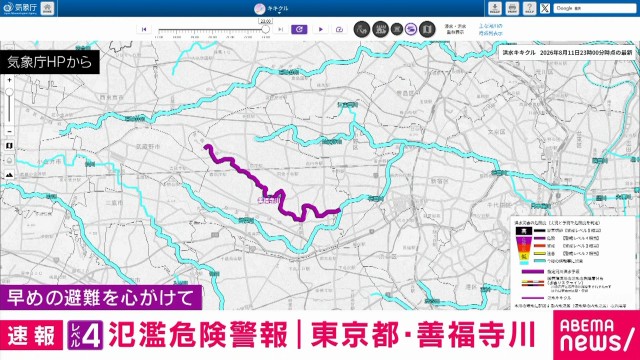The width and height of the screenshot is (640, 360).
Task: Click the print icon in the header
Action: click(512, 8)
